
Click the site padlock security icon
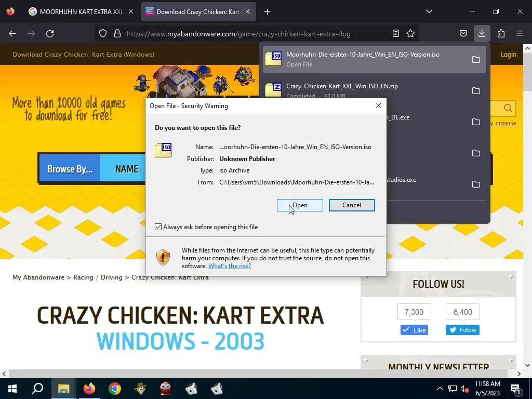(117, 34)
